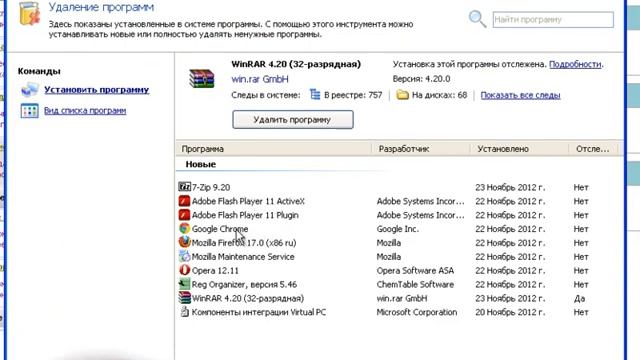Click the disk traces folder icon
This screenshot has width=640, height=360.
(x=402, y=95)
